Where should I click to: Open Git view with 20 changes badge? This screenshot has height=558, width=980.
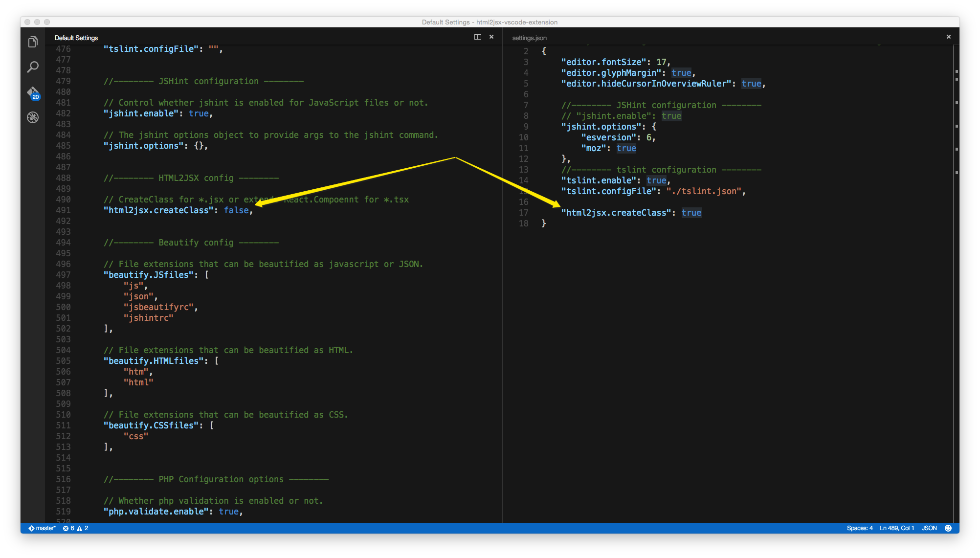tap(33, 92)
